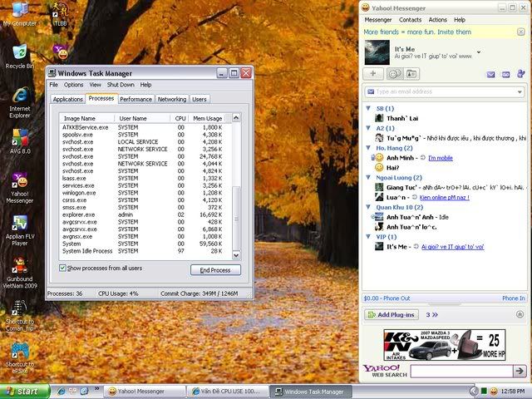Collapse the Quan Khu 10 (2) group
532x399 pixels.
click(x=368, y=207)
